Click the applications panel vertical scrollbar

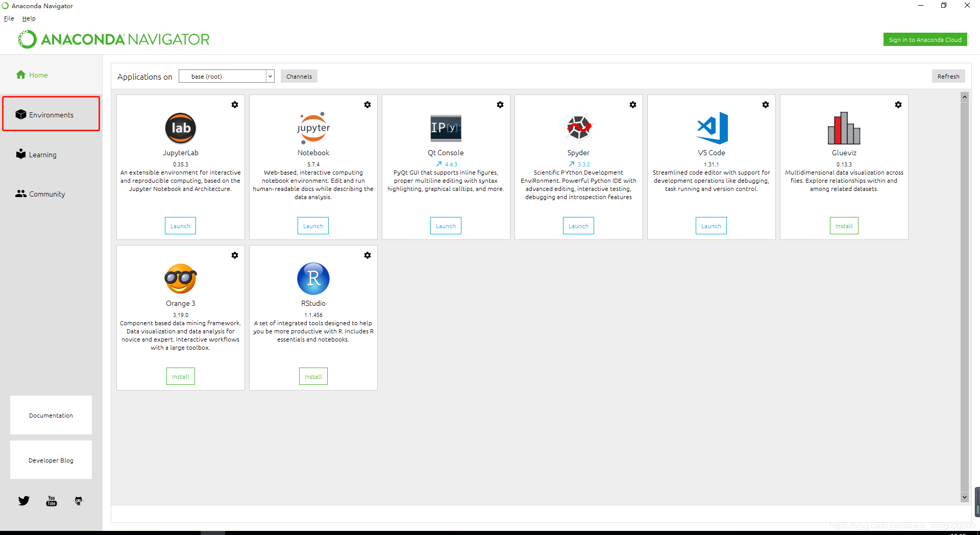coord(965,296)
